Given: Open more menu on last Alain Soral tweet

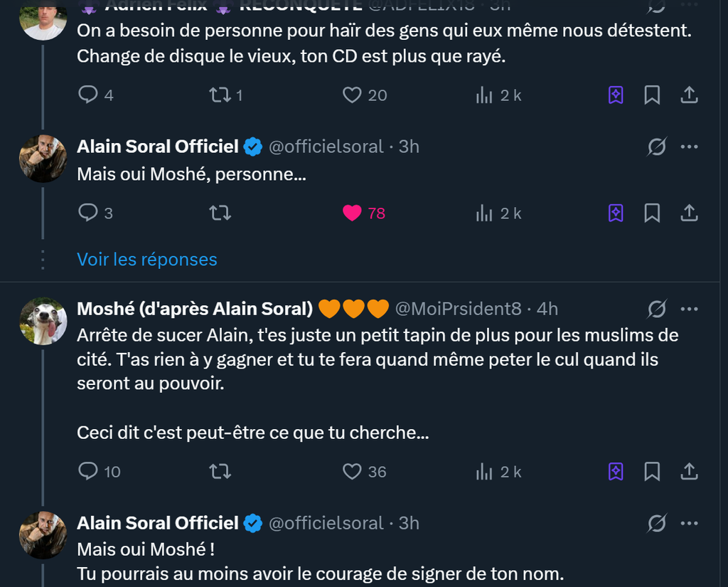Looking at the screenshot, I should (689, 523).
